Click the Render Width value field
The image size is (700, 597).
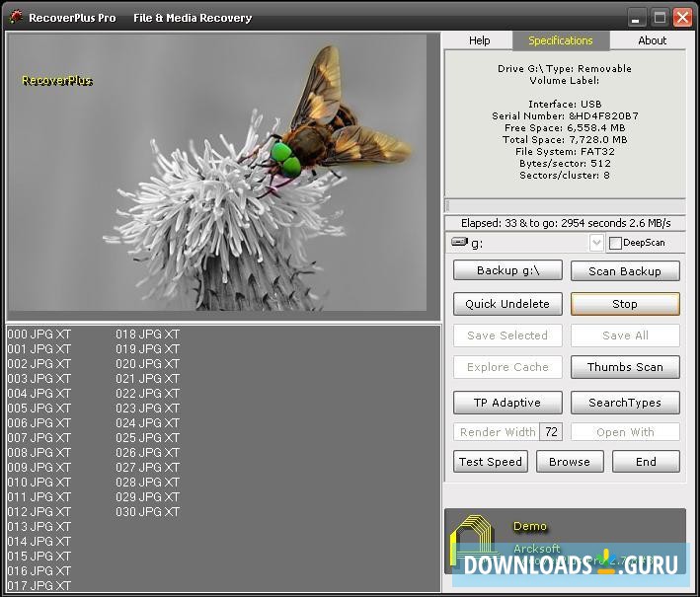click(x=551, y=432)
